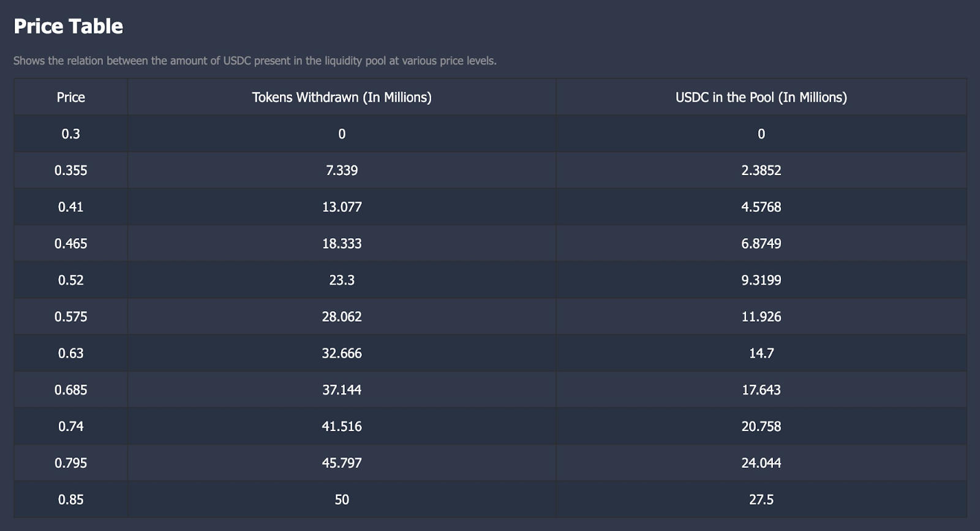Select the 2.3852 USDC cell
980x531 pixels.
pyautogui.click(x=761, y=170)
